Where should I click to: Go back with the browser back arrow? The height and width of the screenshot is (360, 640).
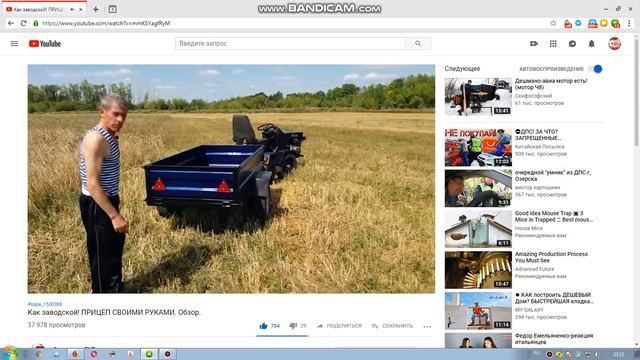pyautogui.click(x=11, y=23)
